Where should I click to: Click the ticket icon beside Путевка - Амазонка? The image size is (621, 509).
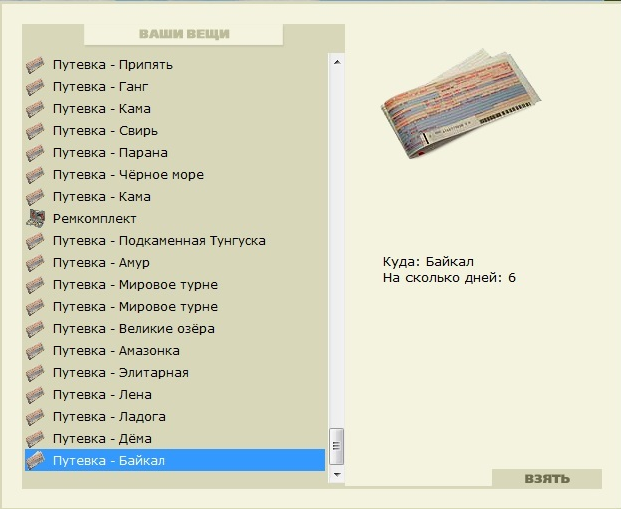35,351
